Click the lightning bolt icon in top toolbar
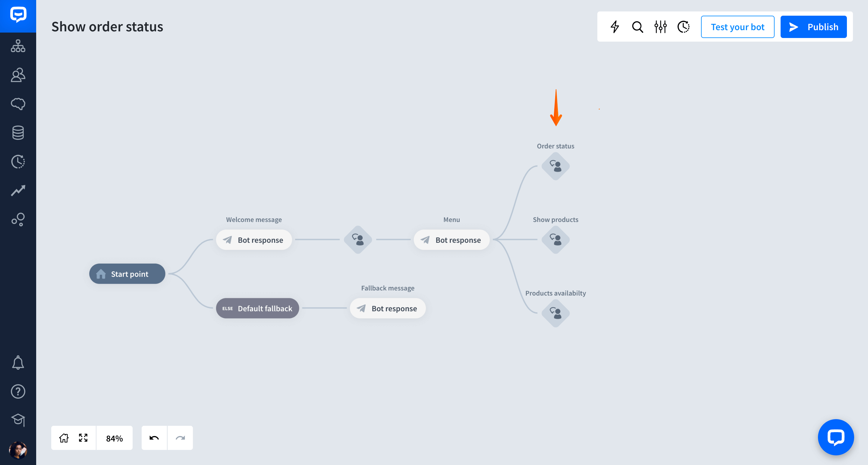868x465 pixels. (x=615, y=27)
